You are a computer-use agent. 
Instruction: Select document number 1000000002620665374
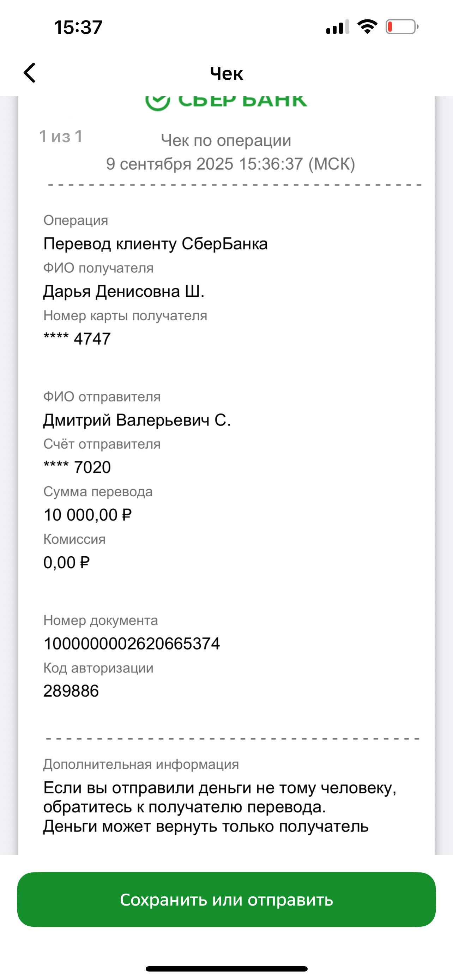(x=132, y=643)
